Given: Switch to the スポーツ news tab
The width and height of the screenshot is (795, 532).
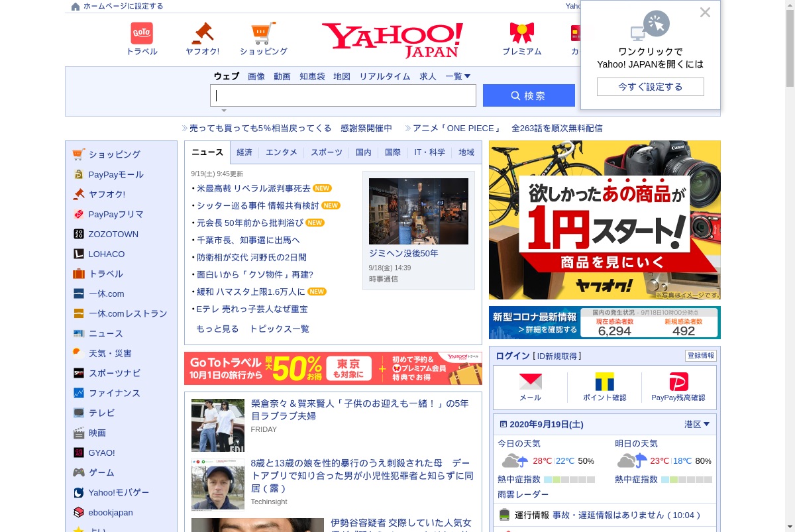Looking at the screenshot, I should point(327,152).
